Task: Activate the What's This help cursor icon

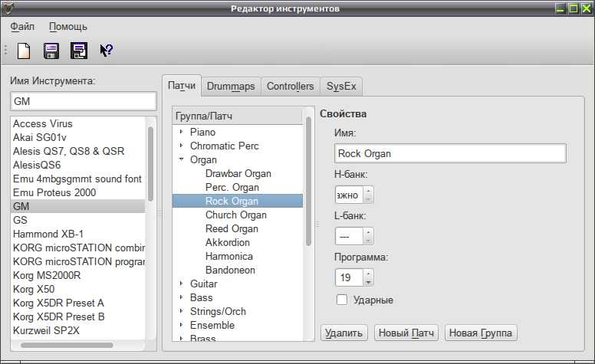Action: [x=107, y=51]
